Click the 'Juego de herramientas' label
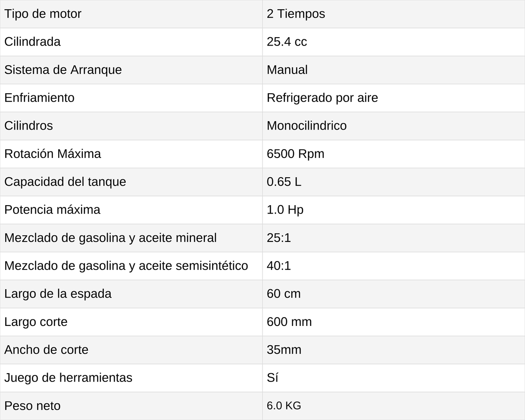 pos(68,378)
